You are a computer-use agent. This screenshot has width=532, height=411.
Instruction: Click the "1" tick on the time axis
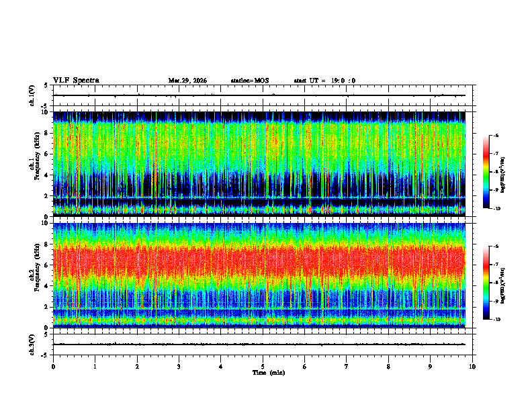[95, 366]
